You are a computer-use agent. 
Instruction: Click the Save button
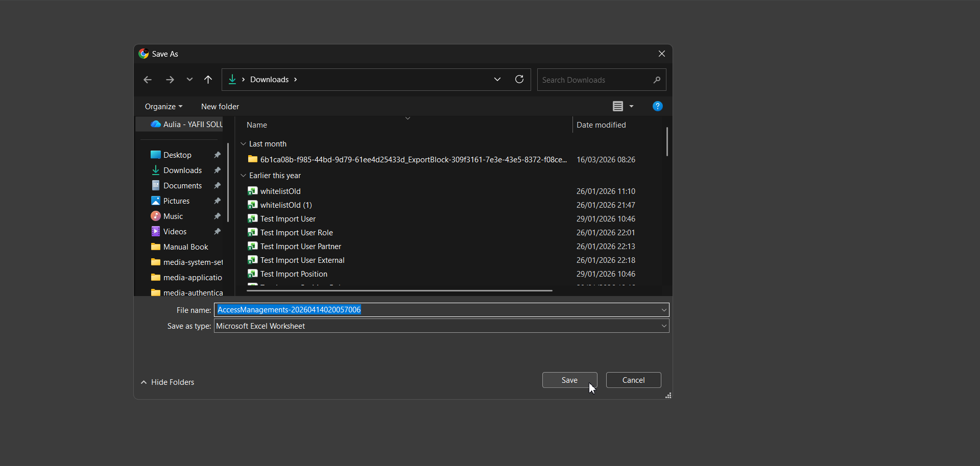click(569, 380)
